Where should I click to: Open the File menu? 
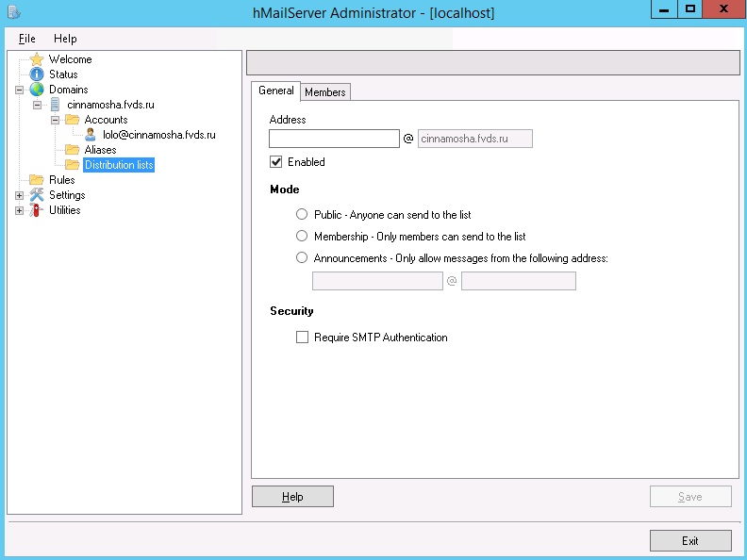(x=27, y=39)
